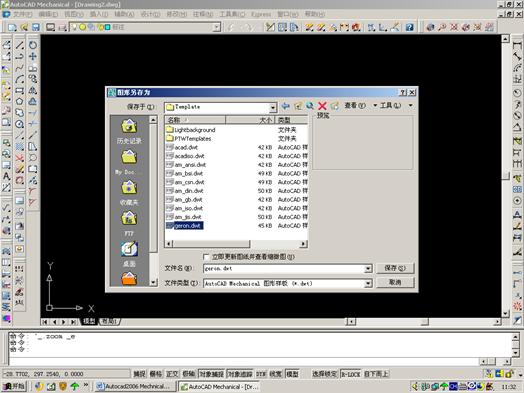Screen dimensions: 524x393
Task: Click the 保存 Save button
Action: click(x=395, y=268)
